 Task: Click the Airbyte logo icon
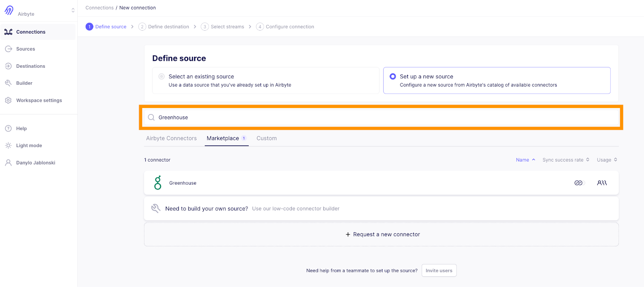pyautogui.click(x=9, y=10)
